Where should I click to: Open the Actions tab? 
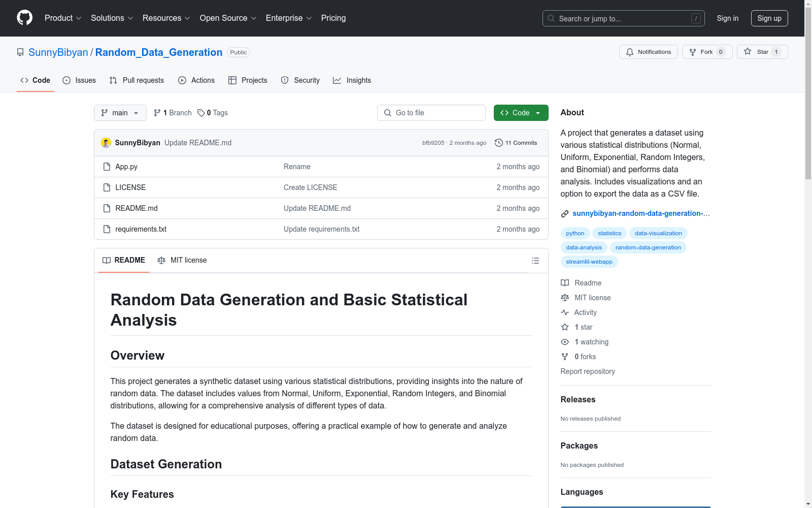pos(196,80)
